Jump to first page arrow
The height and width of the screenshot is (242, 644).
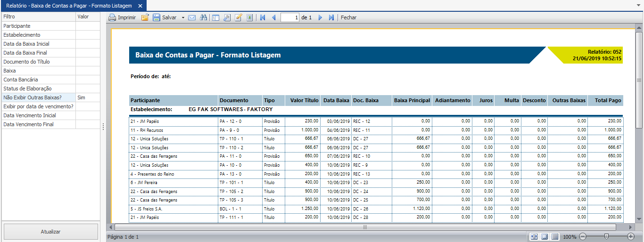[x=263, y=17]
